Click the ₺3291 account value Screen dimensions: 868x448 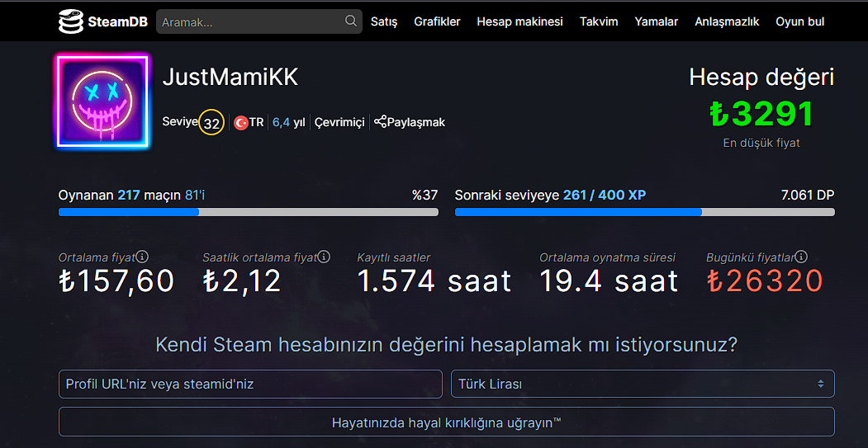pyautogui.click(x=761, y=114)
